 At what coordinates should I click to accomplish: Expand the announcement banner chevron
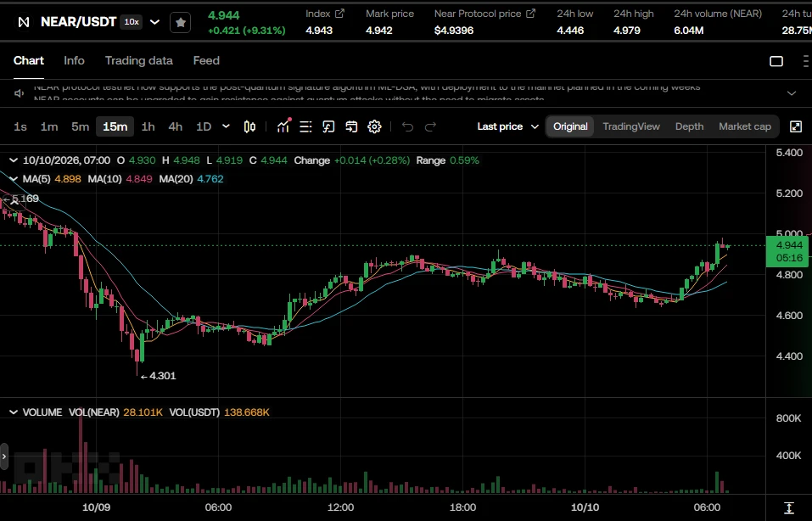pos(792,93)
